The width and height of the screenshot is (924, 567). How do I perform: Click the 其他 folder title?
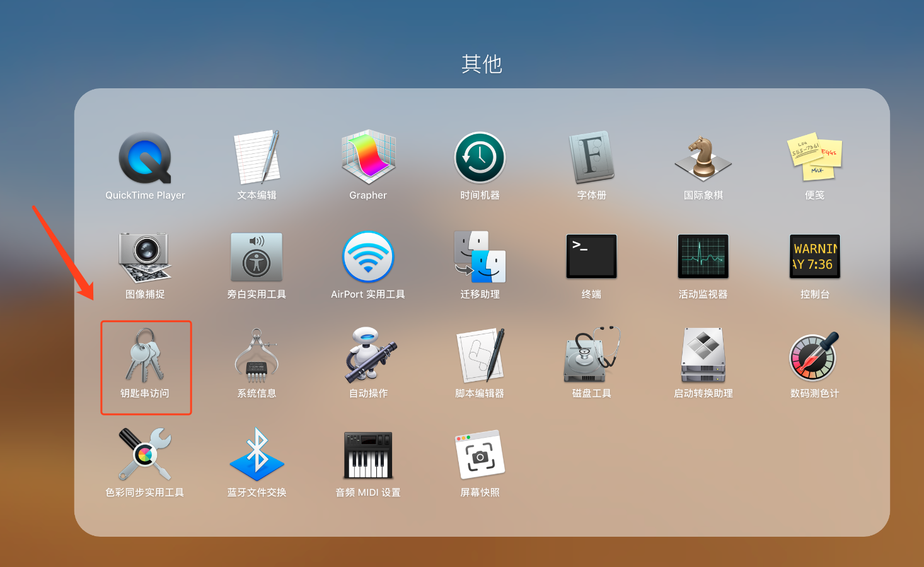pos(482,64)
